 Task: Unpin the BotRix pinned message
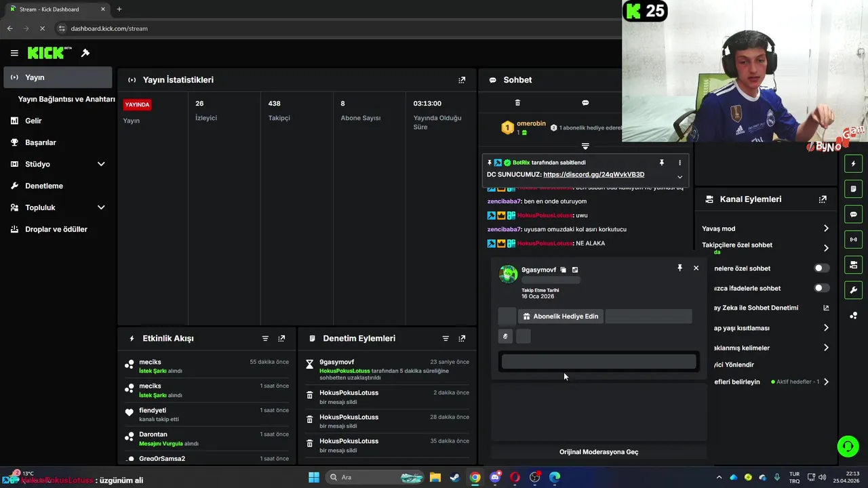coord(662,163)
